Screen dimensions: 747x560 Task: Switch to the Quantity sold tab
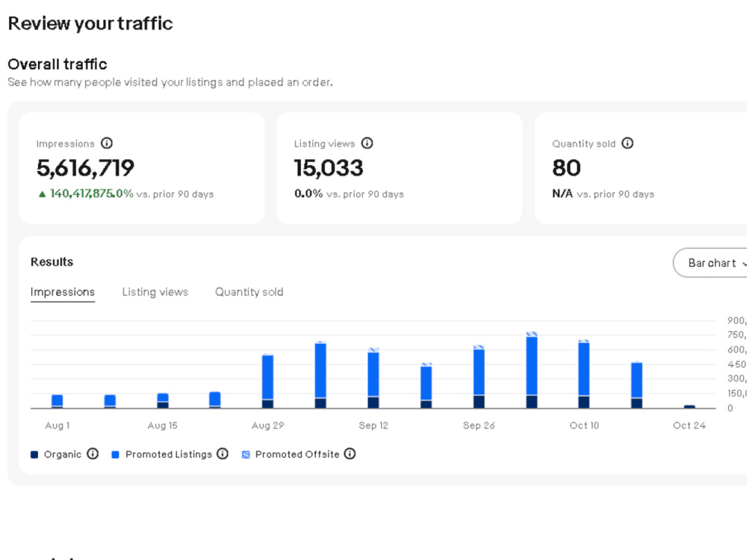(249, 292)
